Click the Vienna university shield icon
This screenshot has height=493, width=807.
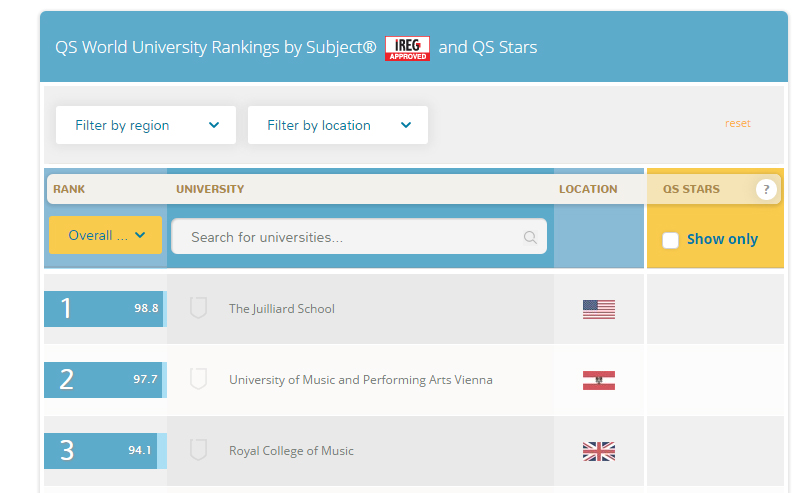pos(198,379)
